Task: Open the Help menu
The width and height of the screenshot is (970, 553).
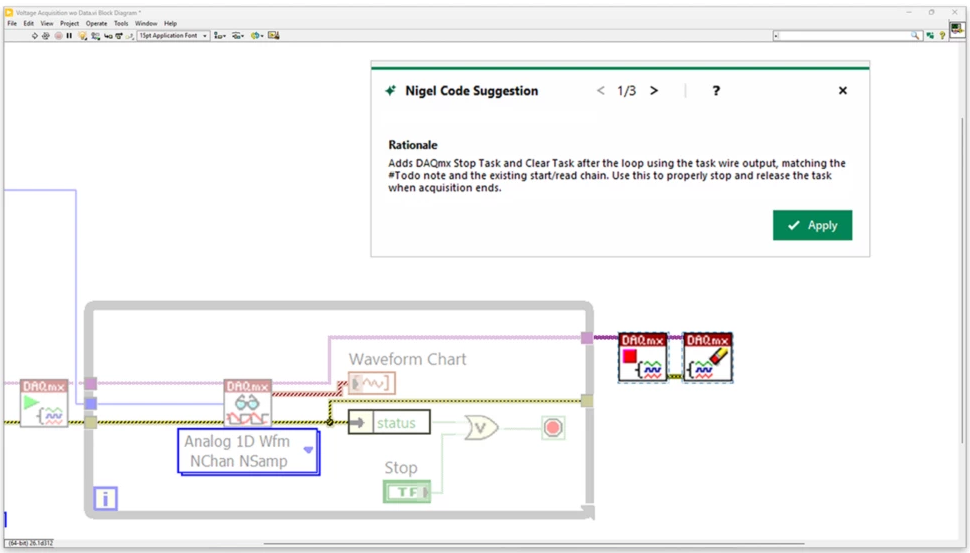Action: coord(170,24)
